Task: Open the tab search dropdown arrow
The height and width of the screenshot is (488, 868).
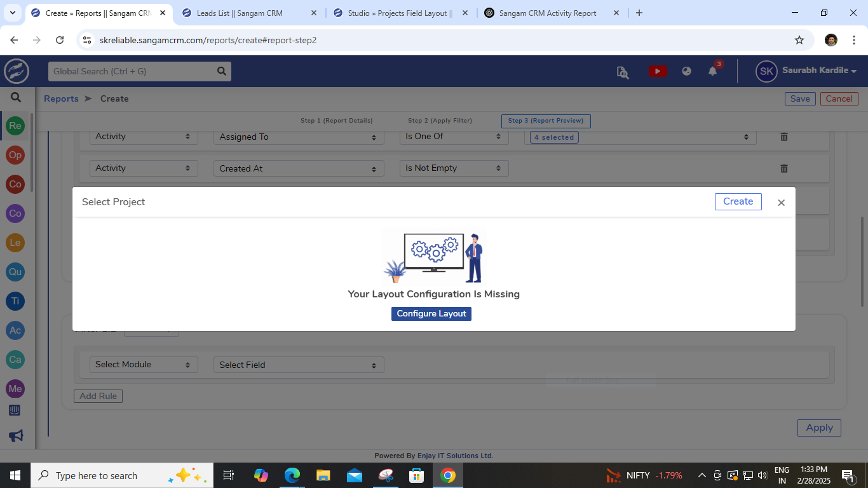Action: [13, 13]
